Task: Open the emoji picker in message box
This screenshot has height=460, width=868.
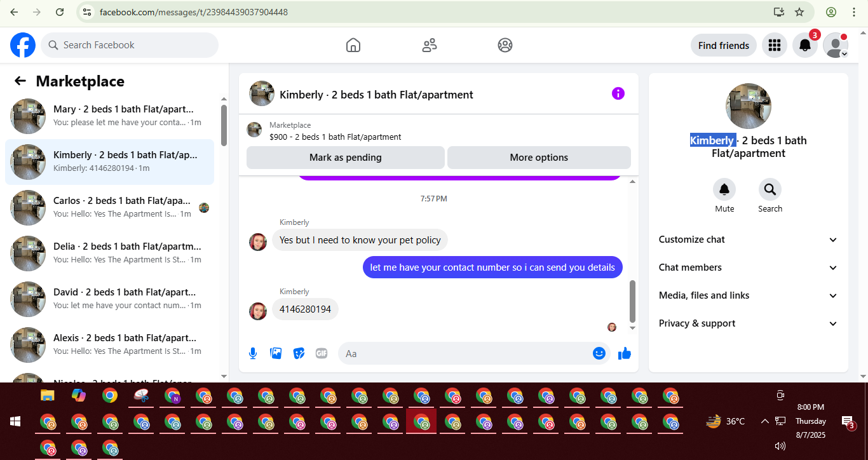Action: [599, 353]
